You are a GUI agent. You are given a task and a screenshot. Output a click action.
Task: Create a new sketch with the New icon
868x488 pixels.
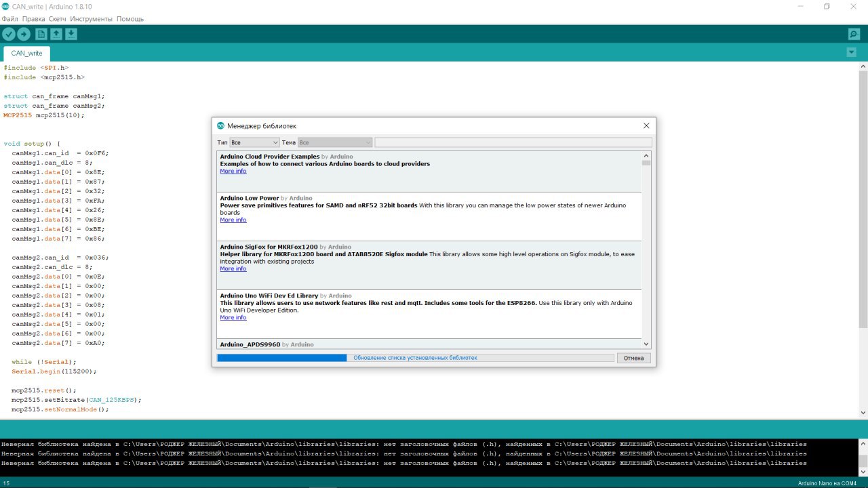click(41, 34)
